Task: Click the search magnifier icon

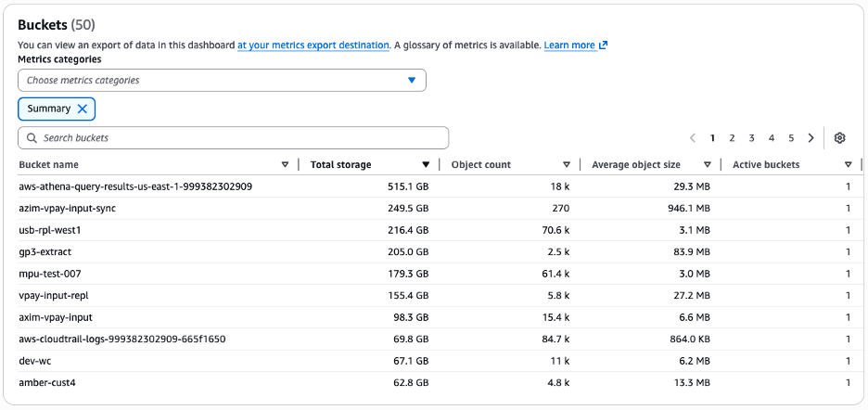Action: [x=32, y=138]
